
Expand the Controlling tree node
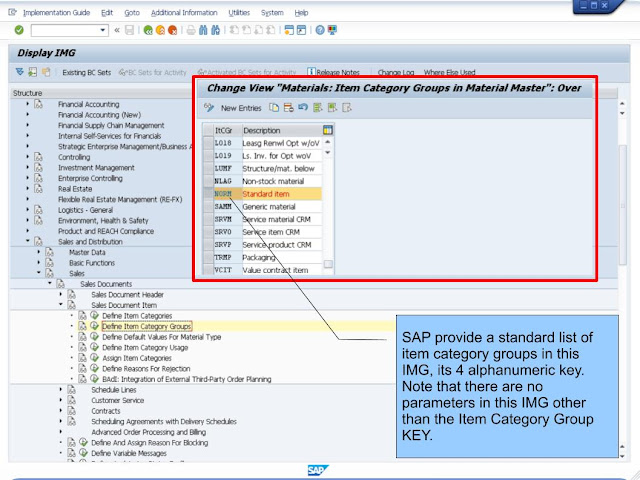click(27, 157)
